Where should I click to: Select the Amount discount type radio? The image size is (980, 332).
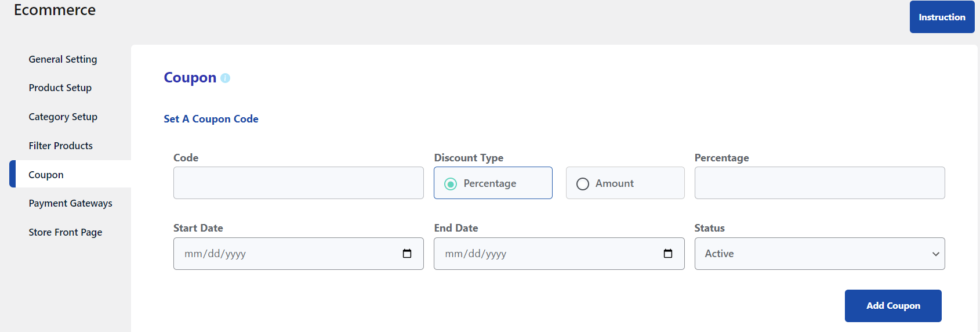(x=583, y=184)
